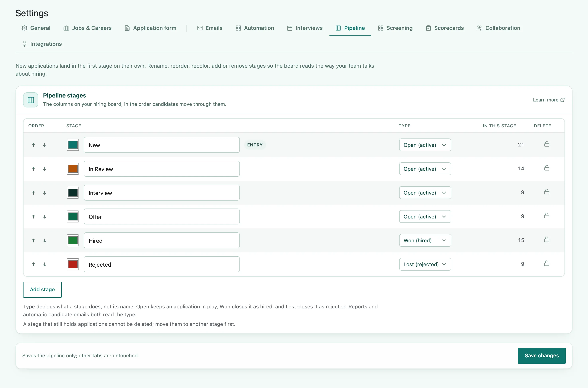Open the Screening tab
The image size is (588, 388).
[395, 28]
